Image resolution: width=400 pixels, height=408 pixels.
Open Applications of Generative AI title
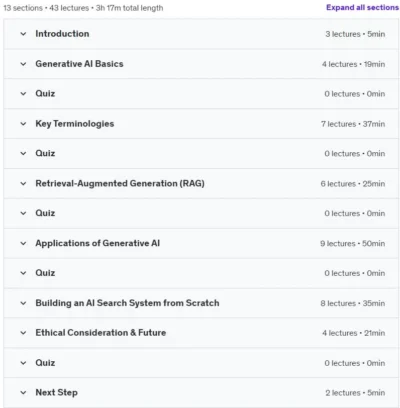[98, 243]
